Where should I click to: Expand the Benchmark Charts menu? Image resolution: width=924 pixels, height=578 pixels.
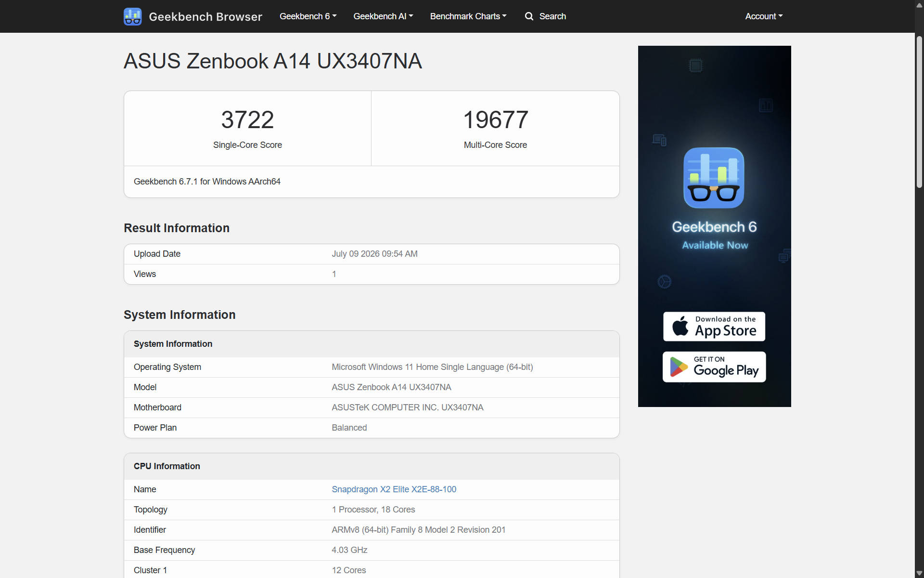point(468,16)
